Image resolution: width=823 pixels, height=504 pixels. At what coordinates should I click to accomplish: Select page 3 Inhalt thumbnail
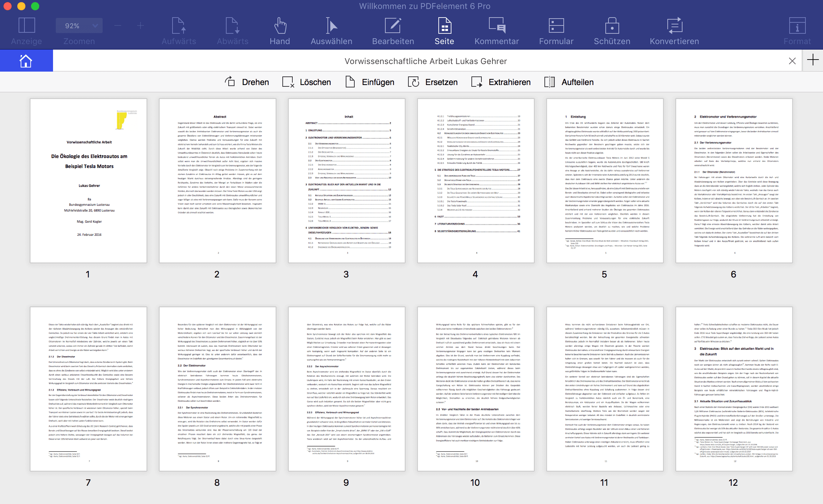tap(347, 181)
